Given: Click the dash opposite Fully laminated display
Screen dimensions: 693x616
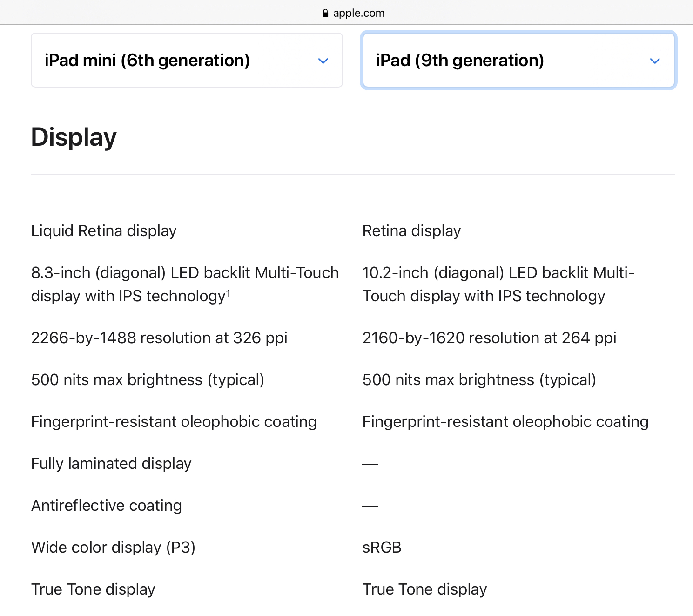Looking at the screenshot, I should tap(370, 464).
